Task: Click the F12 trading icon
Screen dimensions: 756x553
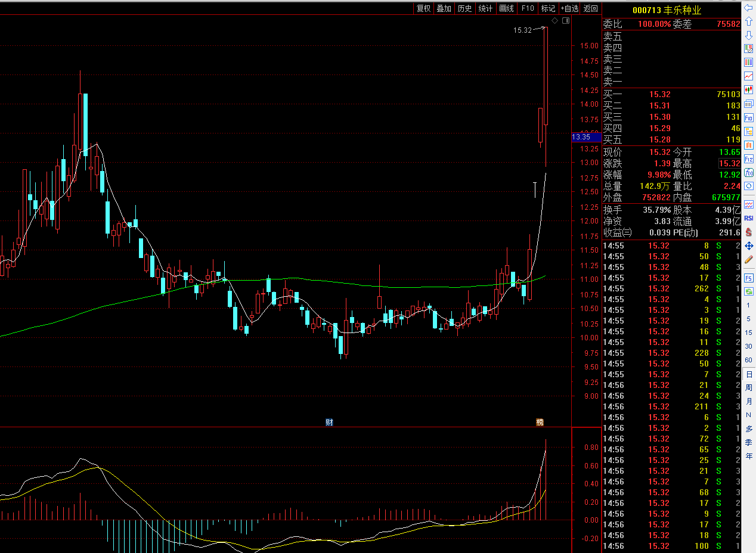Action: pyautogui.click(x=748, y=159)
